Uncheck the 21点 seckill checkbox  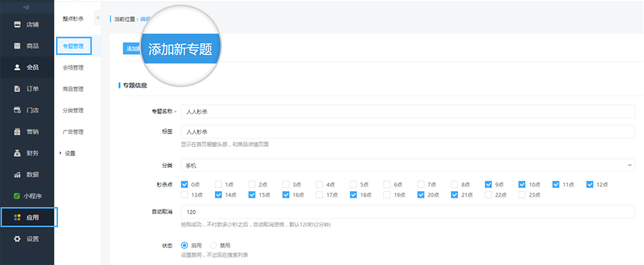[455, 194]
